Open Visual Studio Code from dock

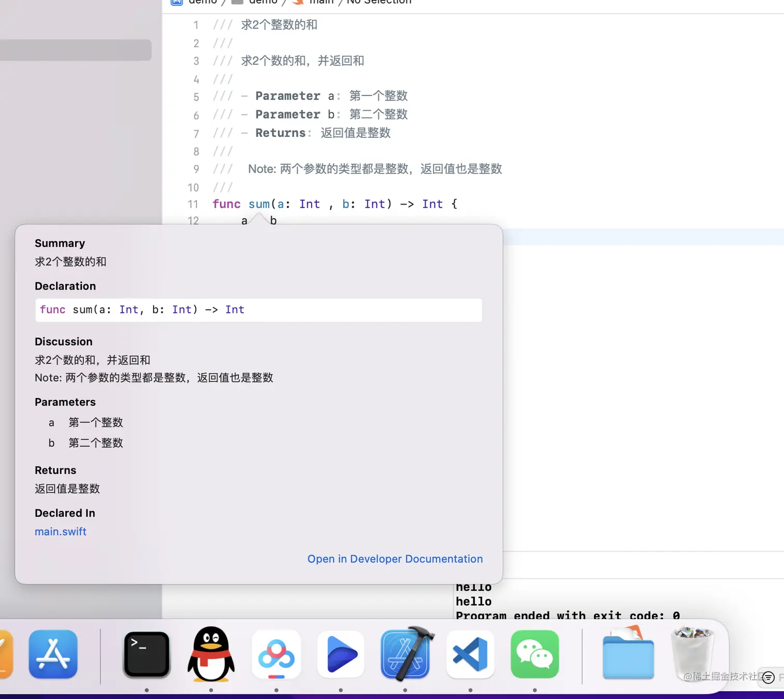point(470,654)
